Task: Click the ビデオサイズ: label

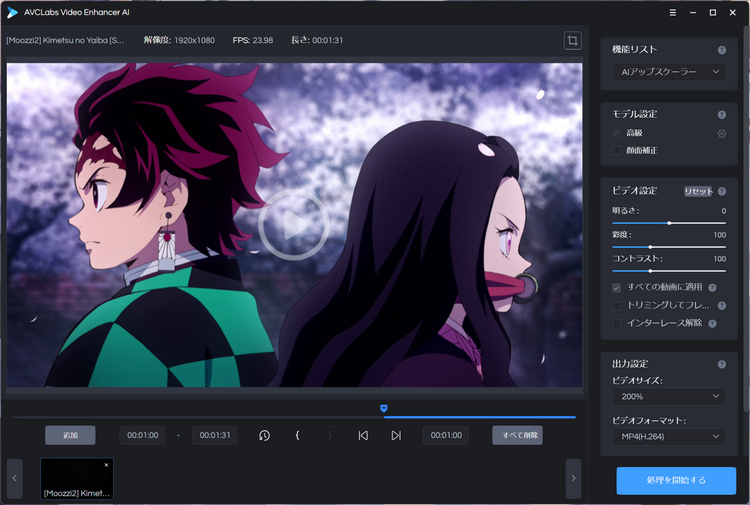Action: (637, 381)
